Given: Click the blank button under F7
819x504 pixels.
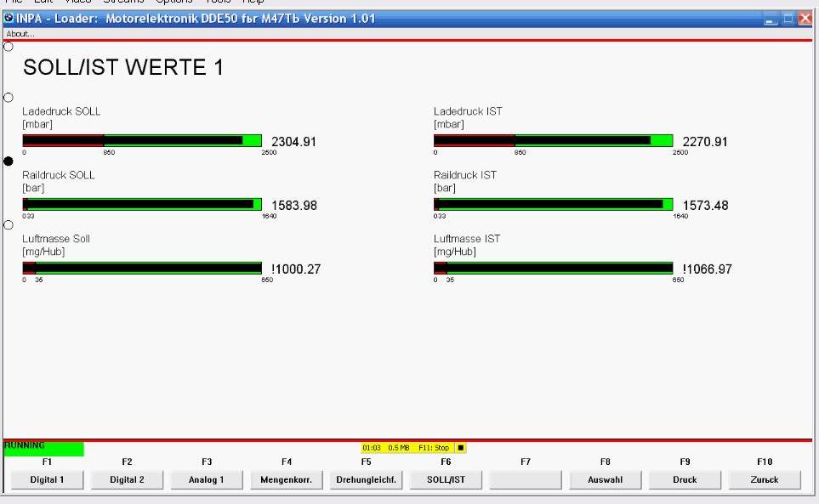Looking at the screenshot, I should click(x=526, y=479).
